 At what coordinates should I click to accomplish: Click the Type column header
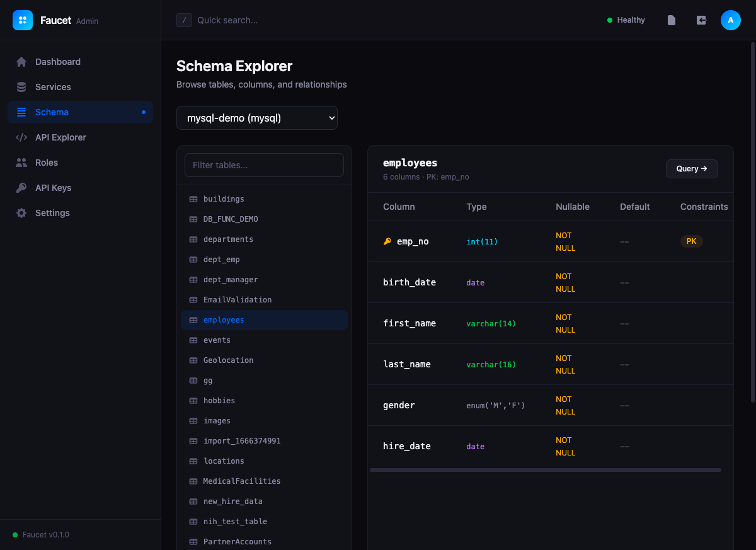476,207
